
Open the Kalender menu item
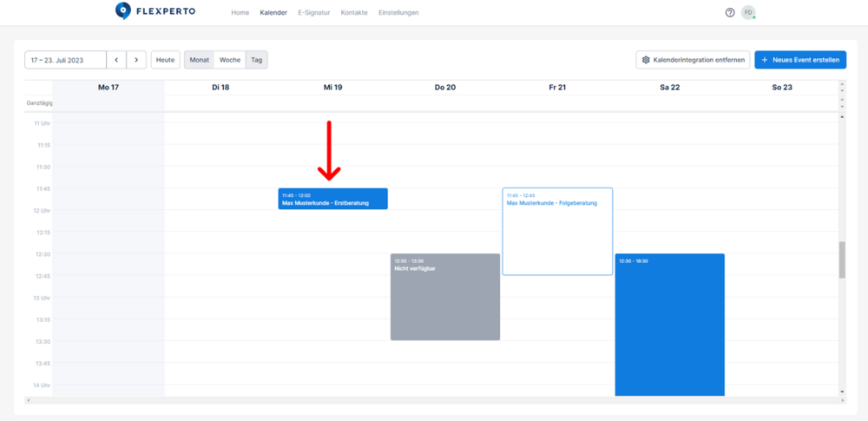273,13
